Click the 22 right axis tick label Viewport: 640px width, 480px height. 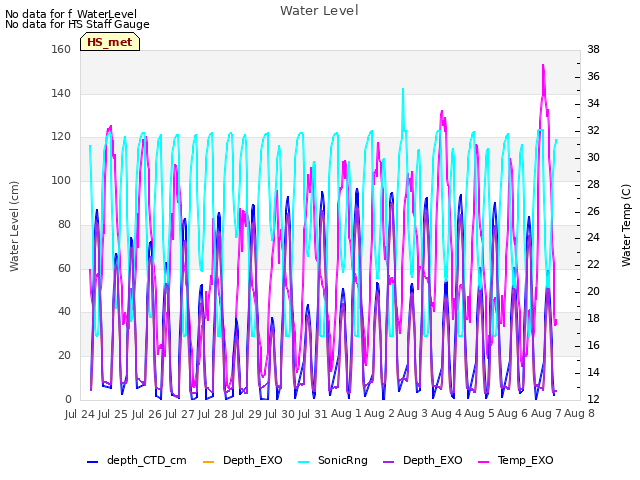[593, 264]
